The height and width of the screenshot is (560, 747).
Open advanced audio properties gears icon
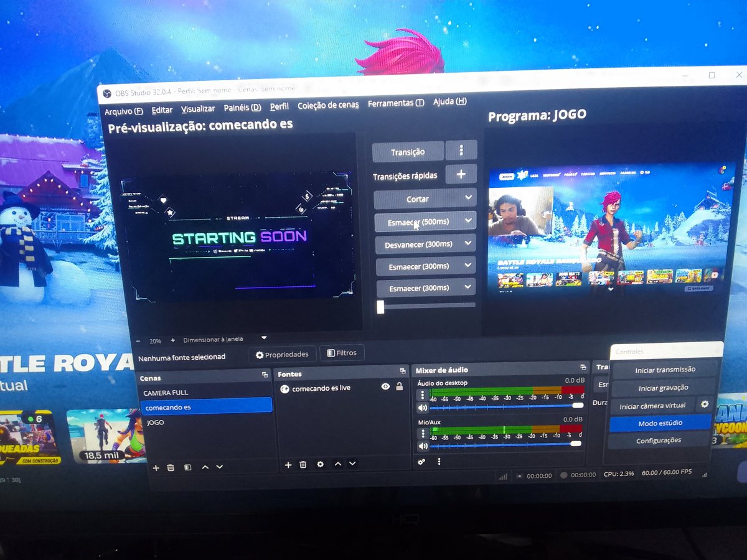(x=421, y=462)
